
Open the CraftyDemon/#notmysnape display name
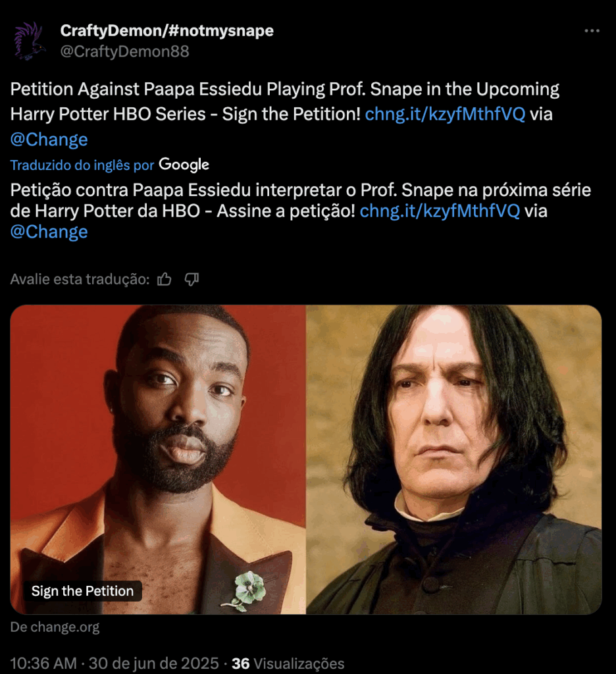click(167, 30)
